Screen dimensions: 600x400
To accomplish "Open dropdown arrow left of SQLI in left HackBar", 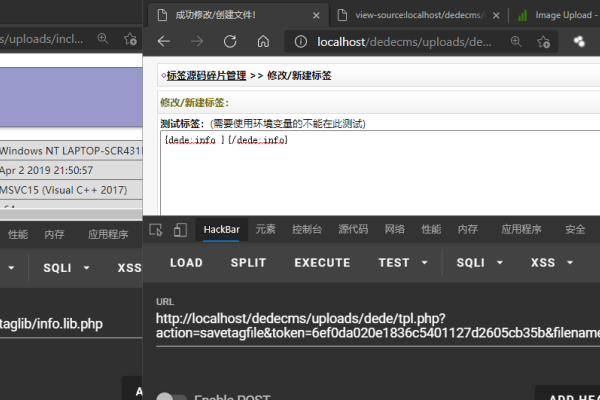I will [x=11, y=268].
